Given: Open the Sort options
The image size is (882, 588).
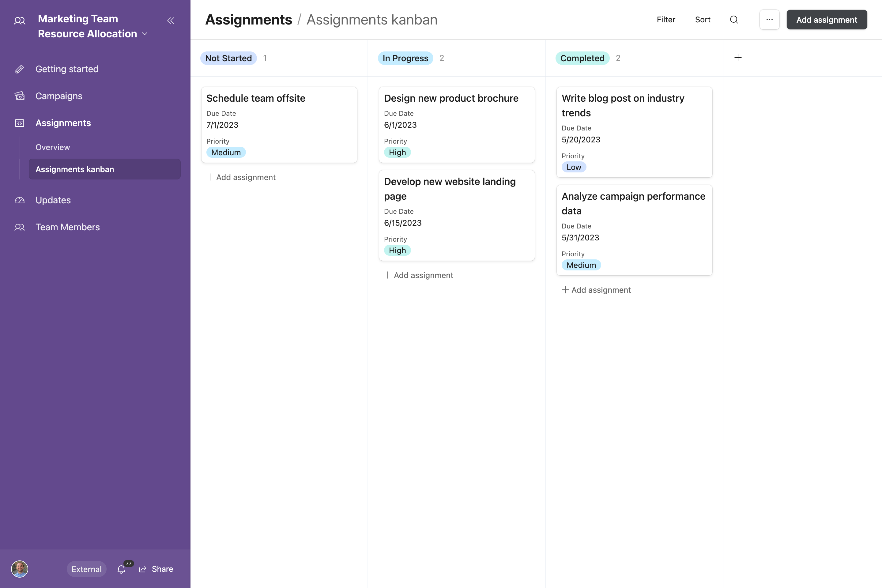Looking at the screenshot, I should tap(702, 20).
